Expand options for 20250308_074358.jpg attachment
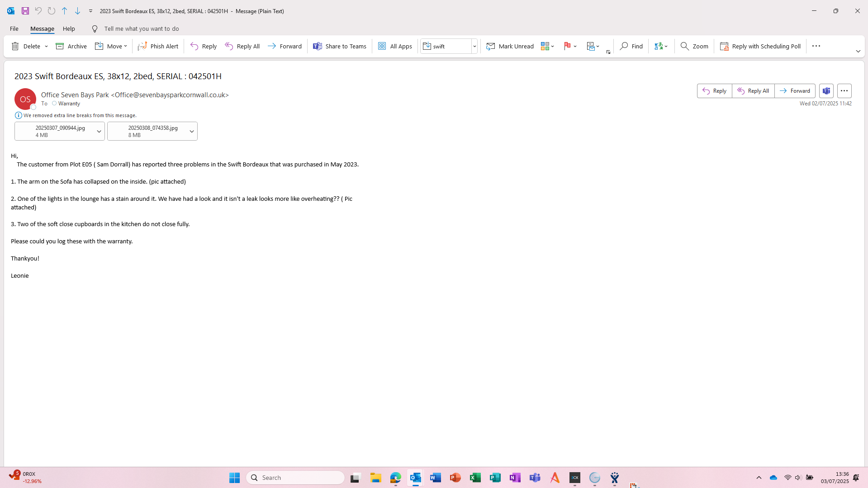This screenshot has width=868, height=488. pos(192,132)
